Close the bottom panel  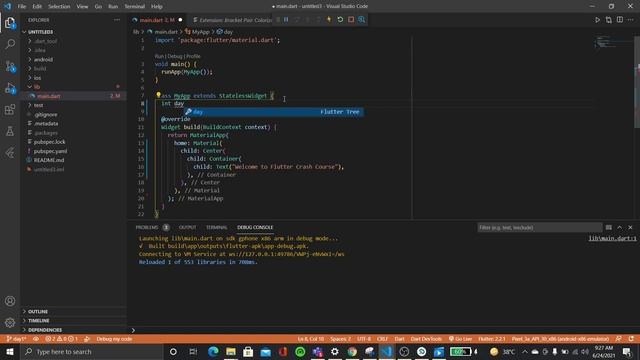(x=630, y=227)
